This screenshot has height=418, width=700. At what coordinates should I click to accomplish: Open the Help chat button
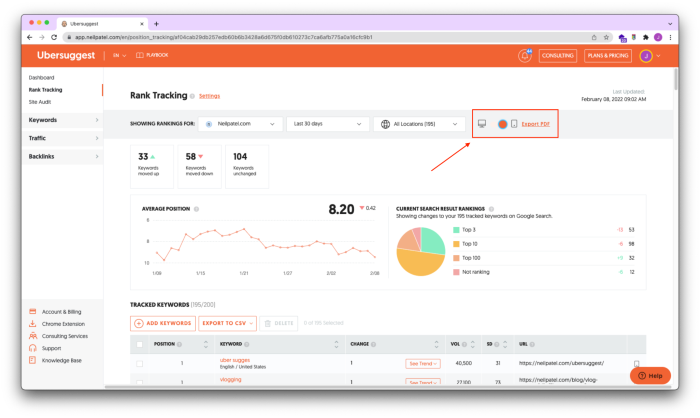pos(650,376)
